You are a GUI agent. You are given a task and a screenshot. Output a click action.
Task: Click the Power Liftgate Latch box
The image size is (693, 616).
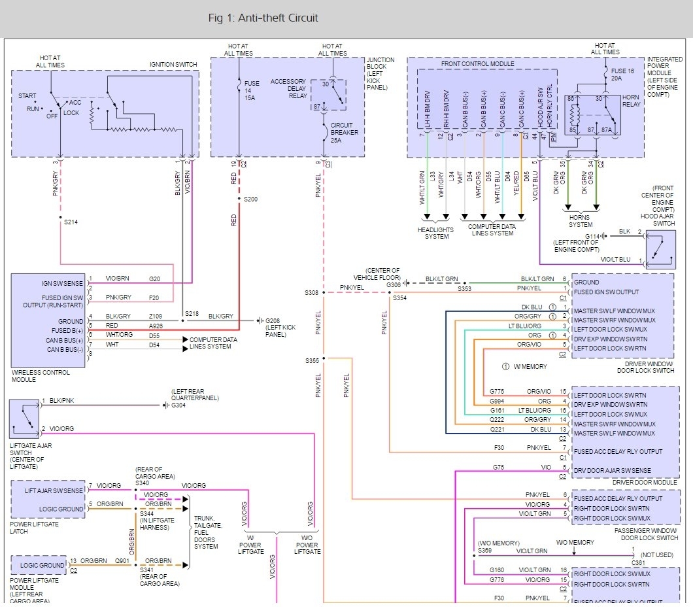(x=47, y=500)
